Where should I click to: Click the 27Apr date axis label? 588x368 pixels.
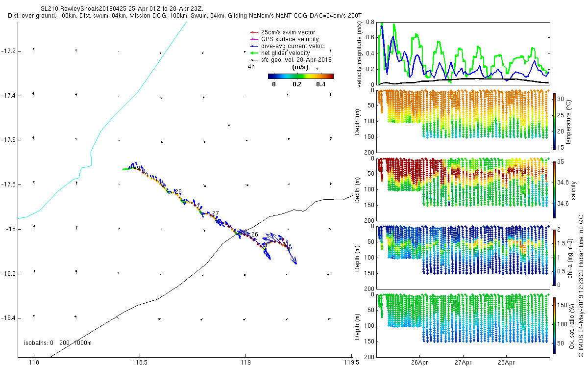click(x=463, y=363)
